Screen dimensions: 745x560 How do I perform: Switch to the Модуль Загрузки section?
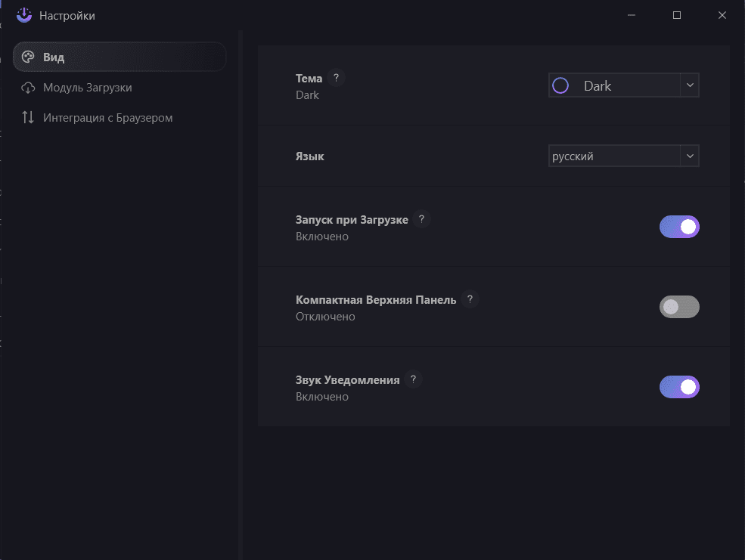pos(87,88)
